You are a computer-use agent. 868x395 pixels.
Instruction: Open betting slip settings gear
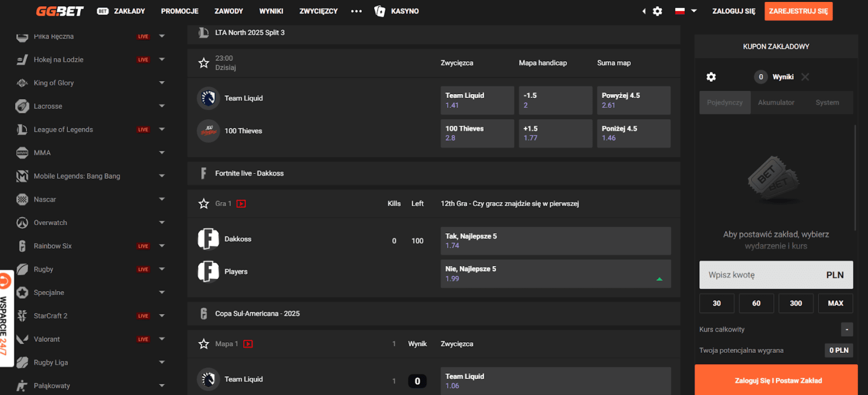pos(711,77)
